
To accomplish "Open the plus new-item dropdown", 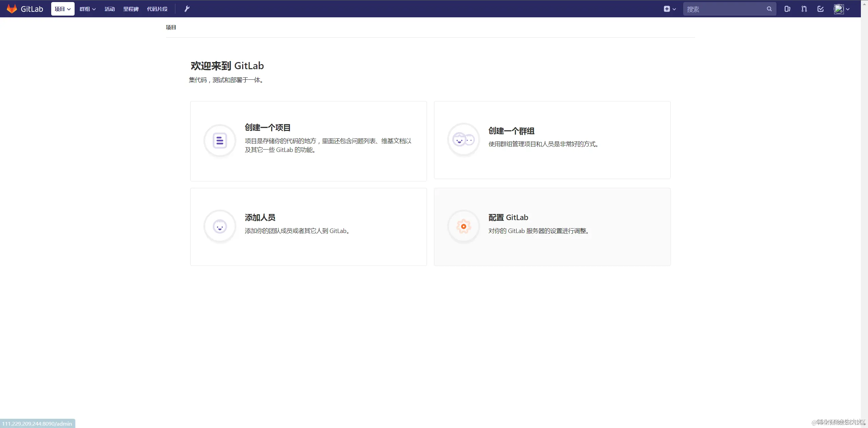I will point(670,9).
